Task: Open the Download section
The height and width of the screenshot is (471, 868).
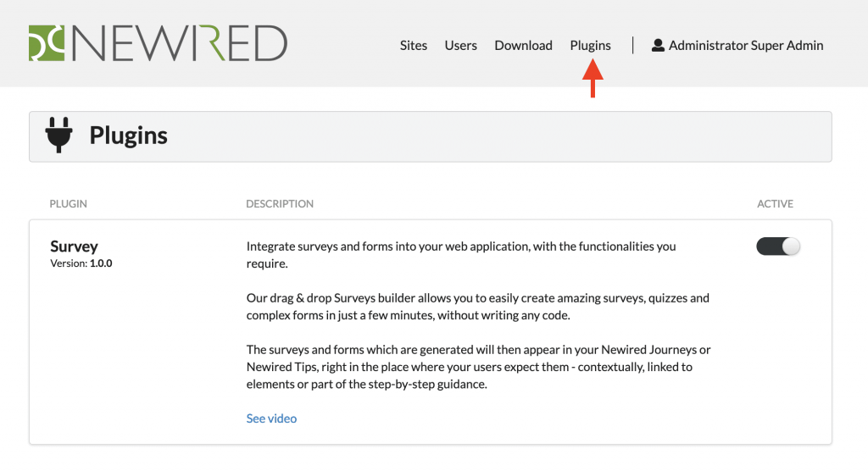Action: (523, 46)
